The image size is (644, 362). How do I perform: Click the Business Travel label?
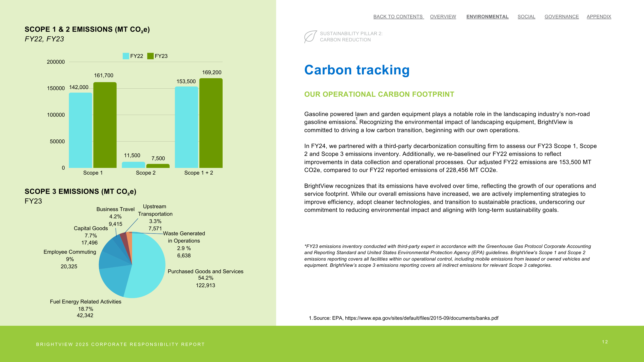click(x=115, y=209)
